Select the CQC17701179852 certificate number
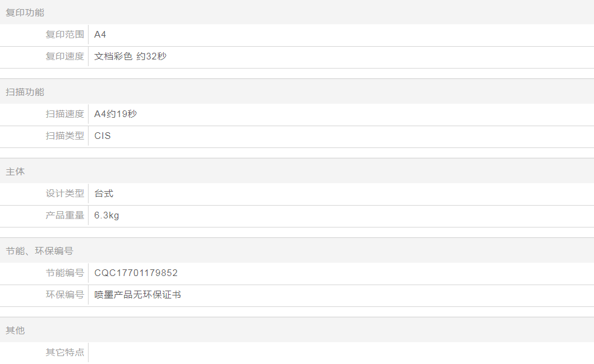 (136, 273)
